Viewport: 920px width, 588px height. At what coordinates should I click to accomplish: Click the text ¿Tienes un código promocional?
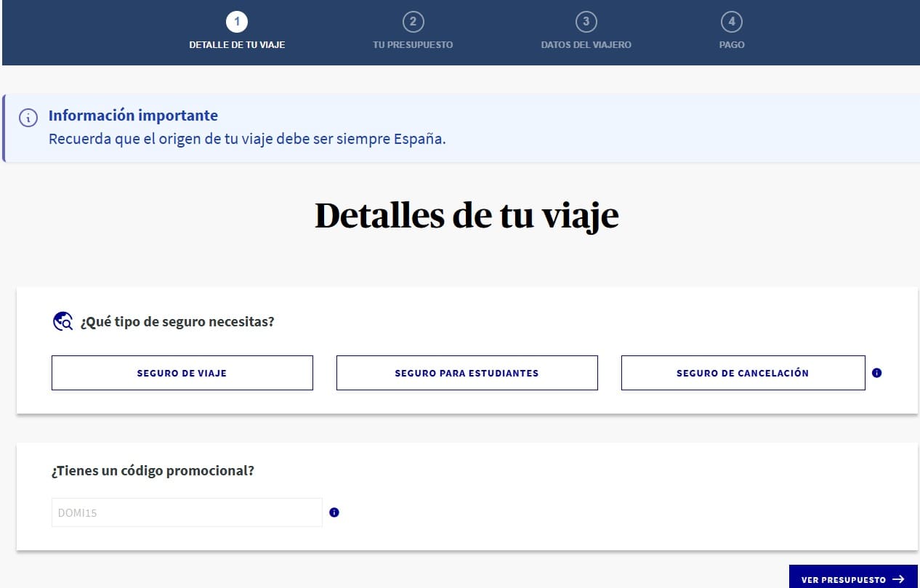coord(153,471)
